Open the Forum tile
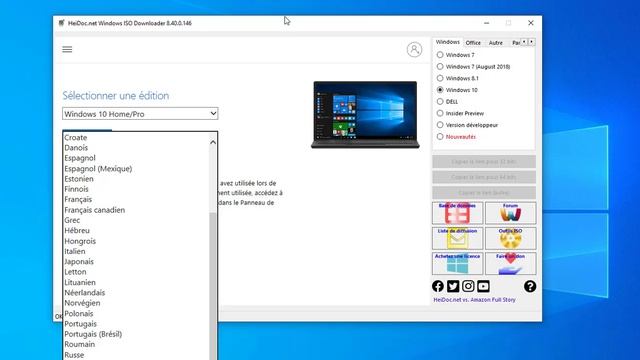640x360 pixels. pos(511,213)
